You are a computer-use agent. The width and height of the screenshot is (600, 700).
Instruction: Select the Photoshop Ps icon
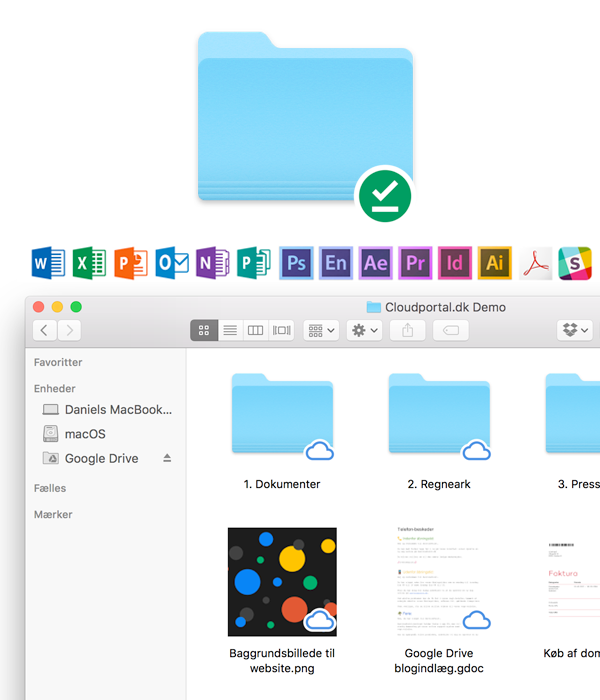[296, 263]
